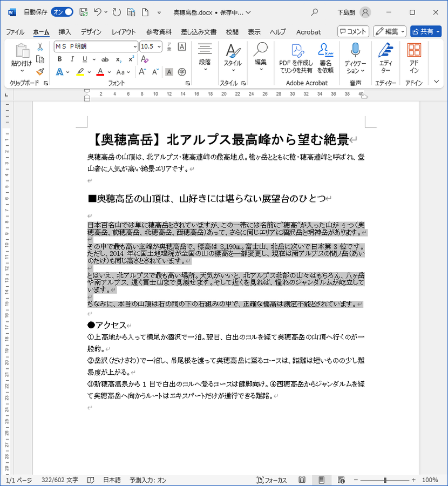Open the Editor (エディター) tool
Image resolution: width=448 pixels, height=486 pixels.
386,58
